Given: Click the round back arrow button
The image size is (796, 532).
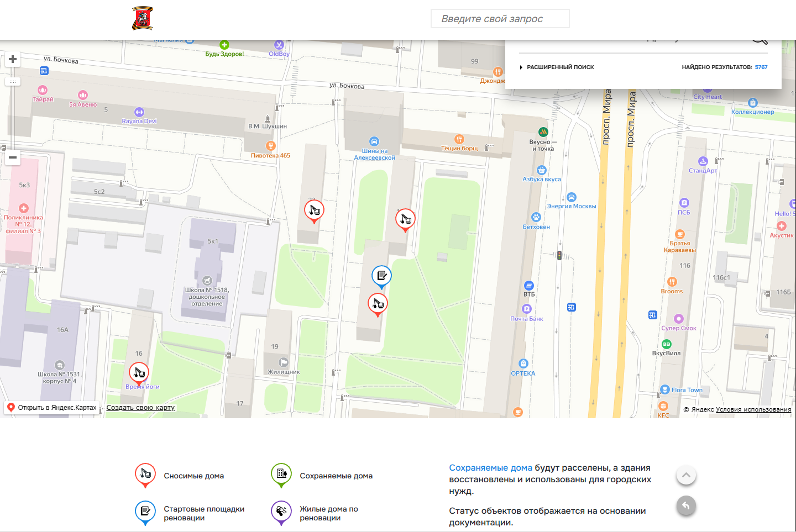Looking at the screenshot, I should 686,505.
